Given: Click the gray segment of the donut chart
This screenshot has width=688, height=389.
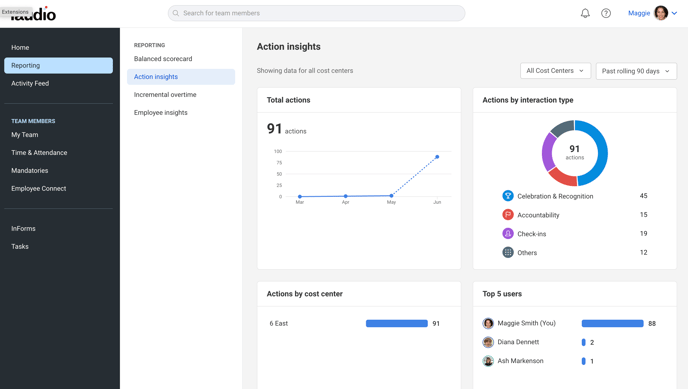Looking at the screenshot, I should click(x=563, y=128).
